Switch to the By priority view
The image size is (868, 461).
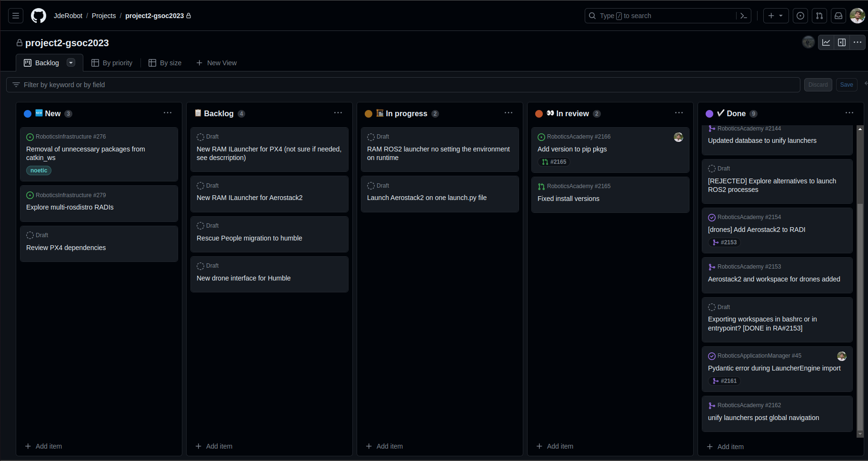pos(112,63)
